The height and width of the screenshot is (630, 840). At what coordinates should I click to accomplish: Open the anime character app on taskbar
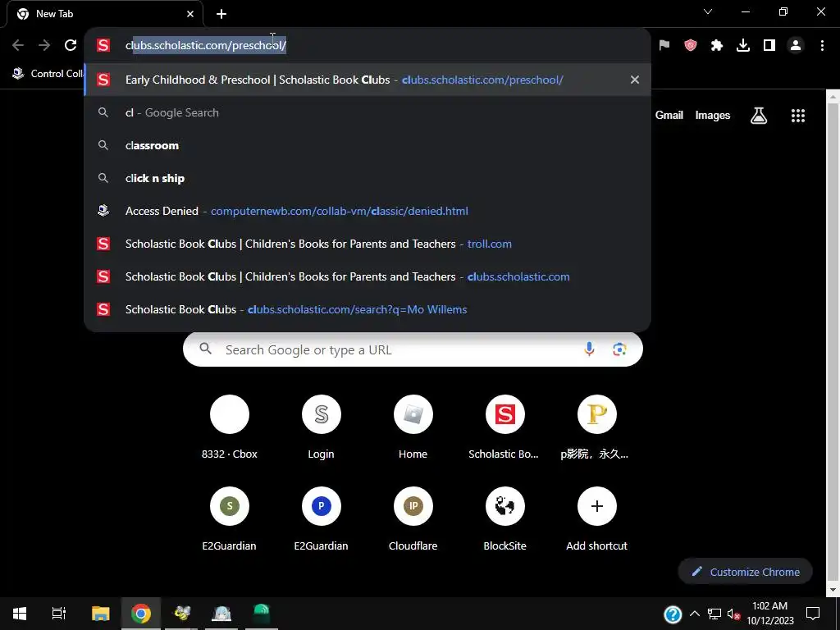[221, 614]
